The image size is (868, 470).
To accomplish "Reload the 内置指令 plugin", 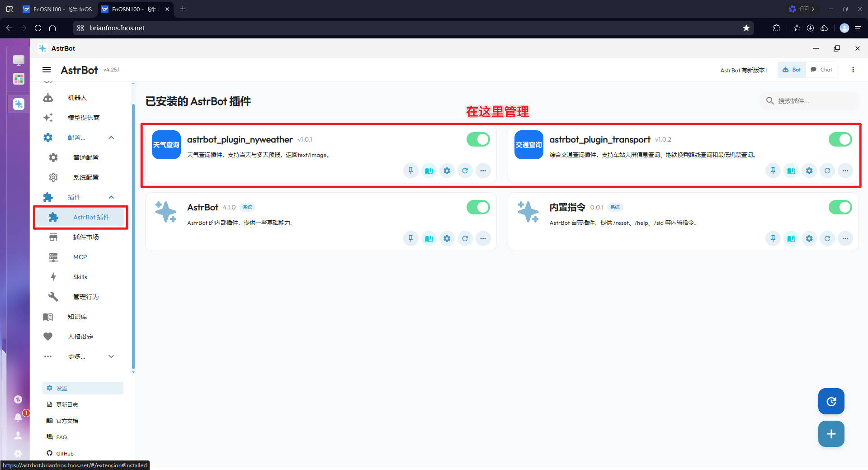I will 827,238.
